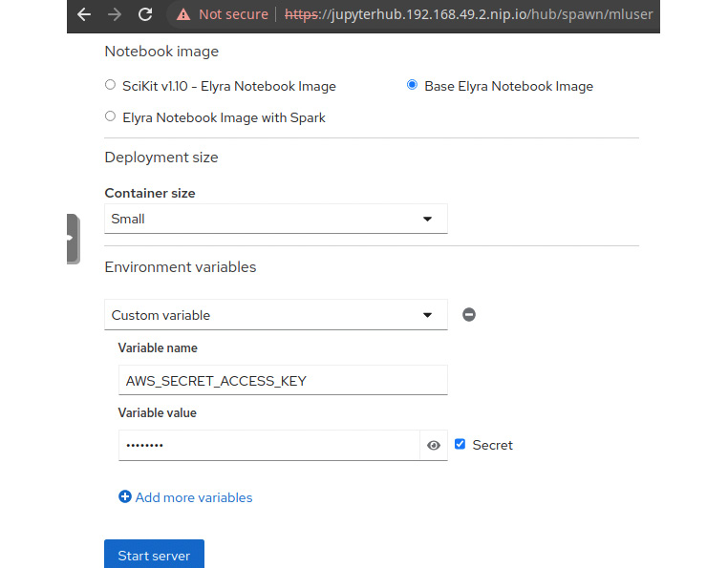
Task: Click the Not secure label text
Action: click(233, 14)
